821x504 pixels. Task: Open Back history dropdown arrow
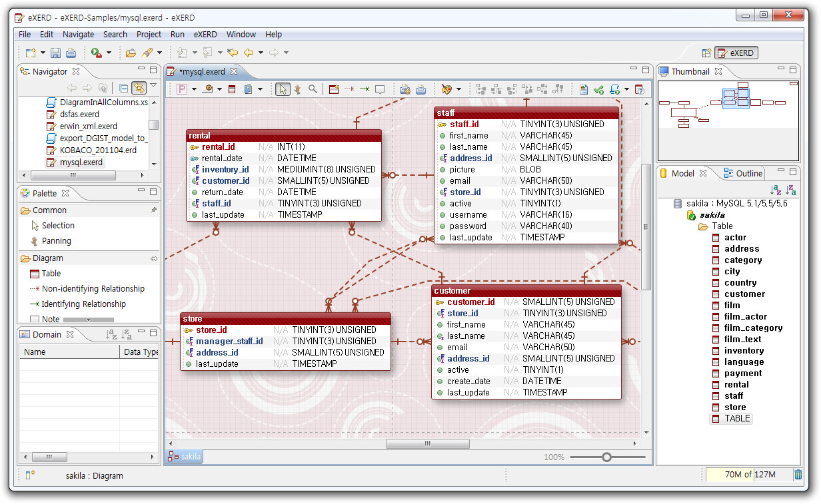[x=261, y=53]
